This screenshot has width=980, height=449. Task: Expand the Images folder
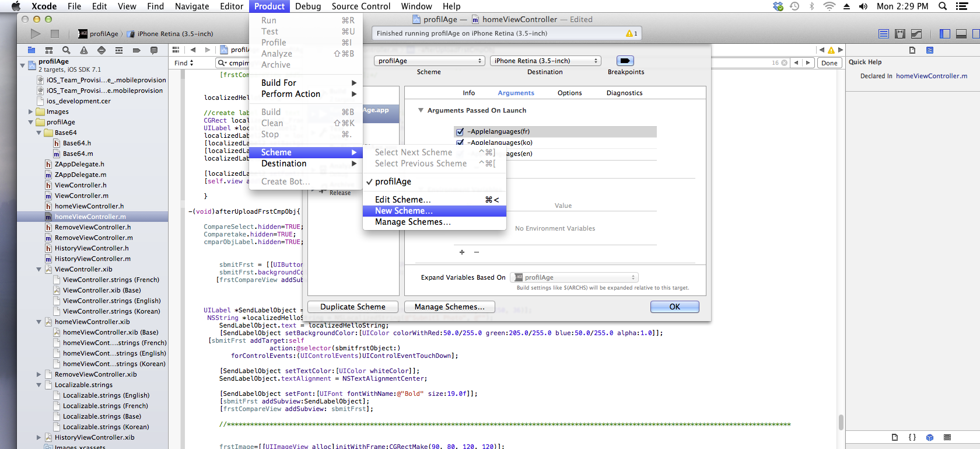pyautogui.click(x=31, y=112)
